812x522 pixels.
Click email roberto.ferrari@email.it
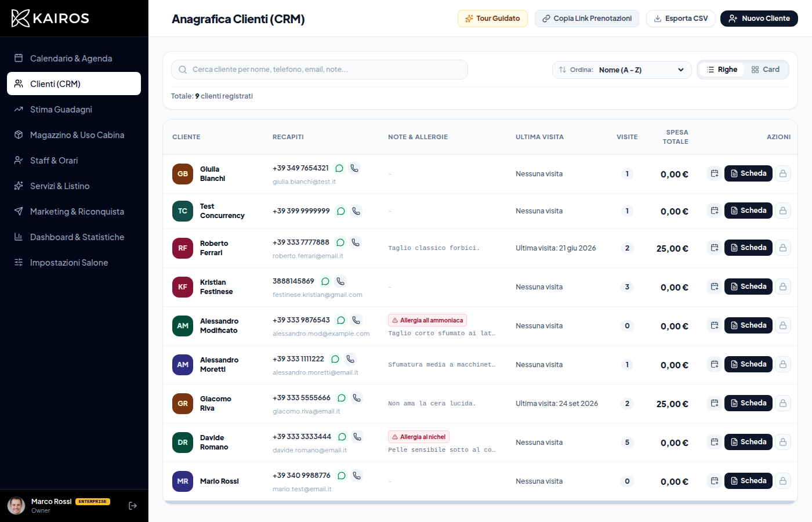point(308,256)
